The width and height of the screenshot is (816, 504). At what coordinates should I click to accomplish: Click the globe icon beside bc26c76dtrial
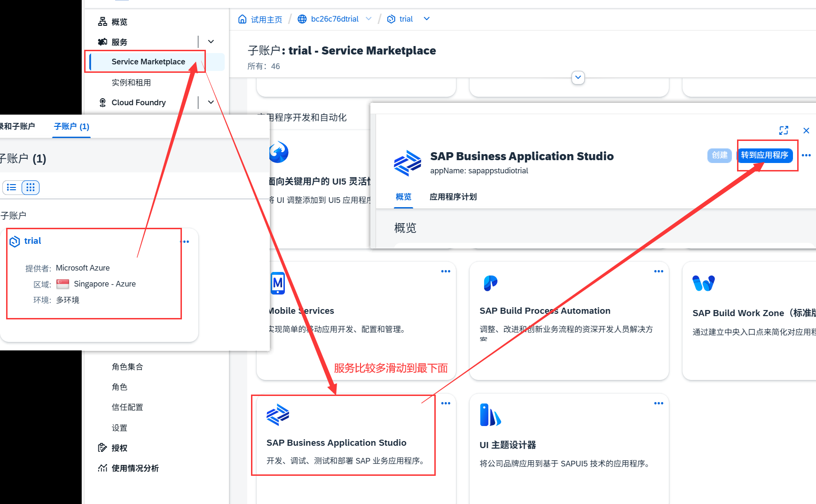302,19
